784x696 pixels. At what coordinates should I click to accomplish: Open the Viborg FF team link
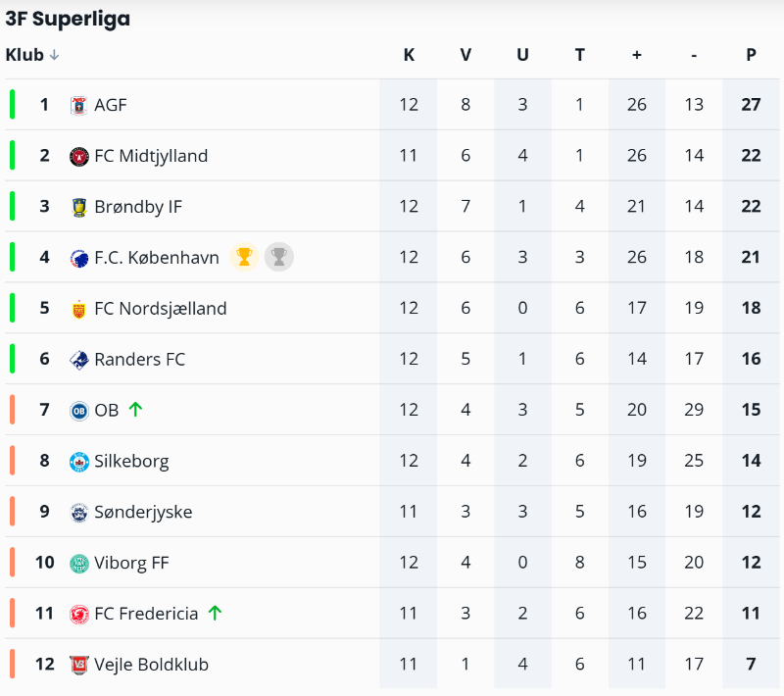(x=131, y=563)
